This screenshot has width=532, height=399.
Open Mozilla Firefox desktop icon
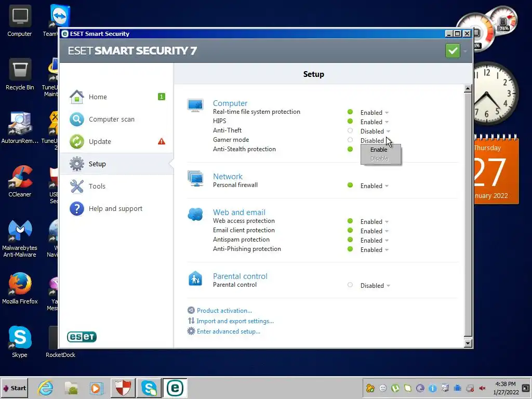20,288
